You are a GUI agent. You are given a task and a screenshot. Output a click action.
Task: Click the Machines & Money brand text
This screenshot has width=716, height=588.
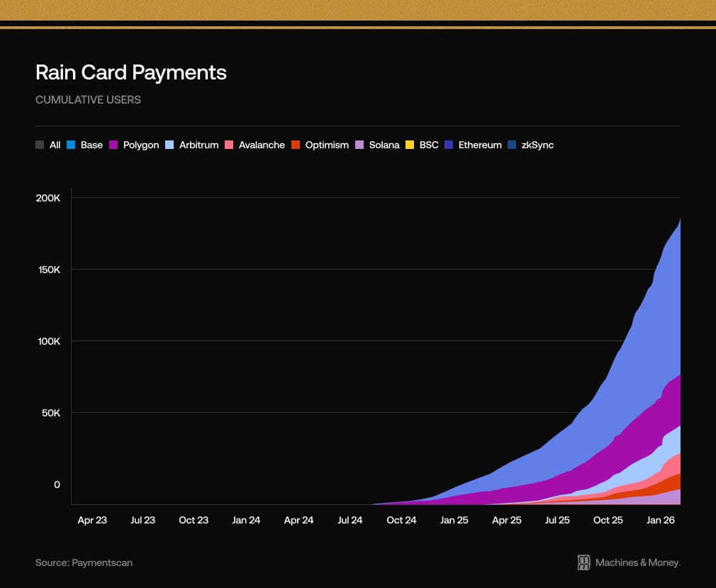(x=637, y=562)
